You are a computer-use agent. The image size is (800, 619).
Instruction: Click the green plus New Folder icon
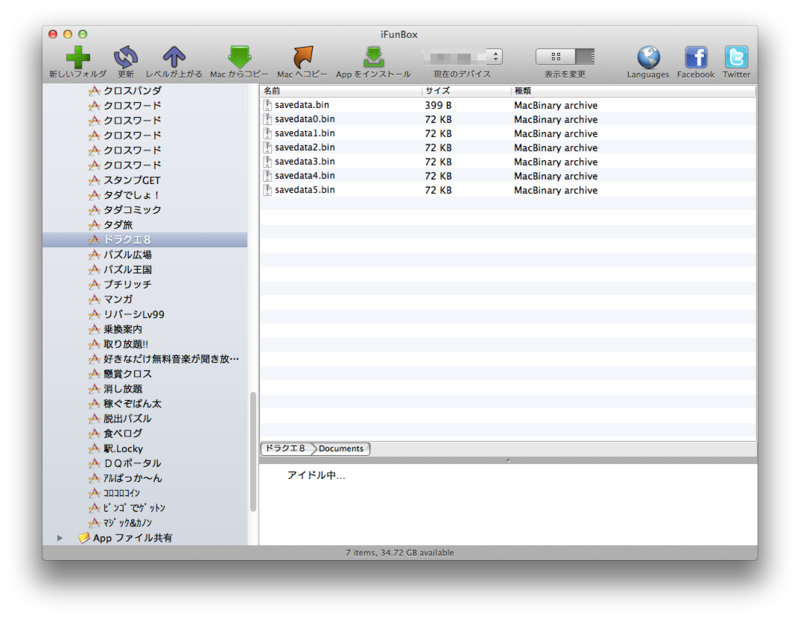click(x=78, y=57)
